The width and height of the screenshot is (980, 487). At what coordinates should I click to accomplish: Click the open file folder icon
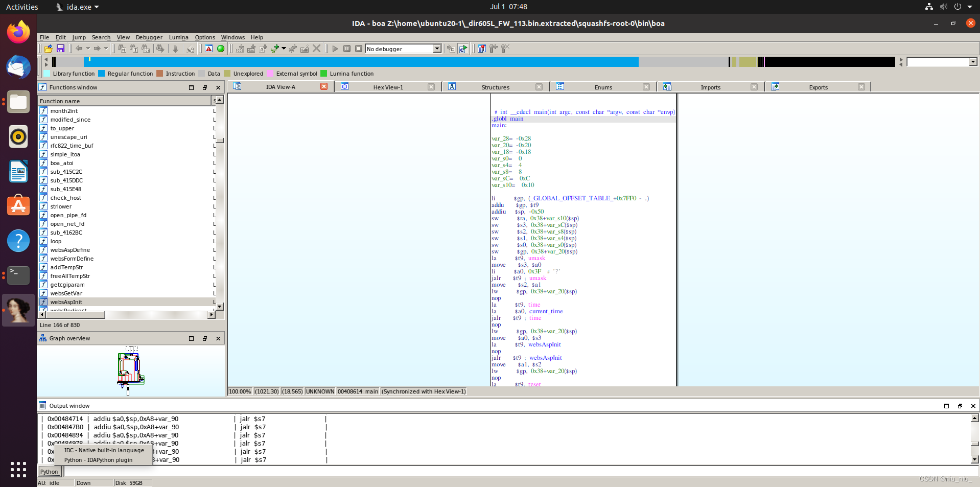coord(49,49)
